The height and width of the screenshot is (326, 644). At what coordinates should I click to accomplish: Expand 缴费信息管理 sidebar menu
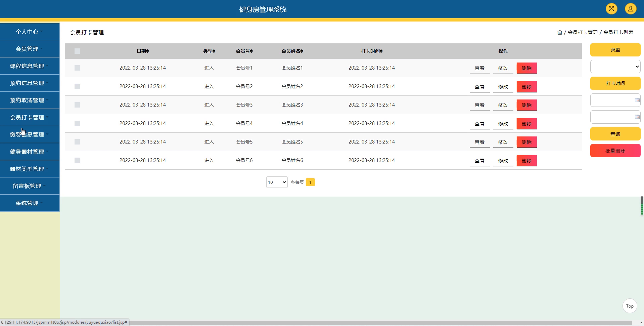(30, 134)
